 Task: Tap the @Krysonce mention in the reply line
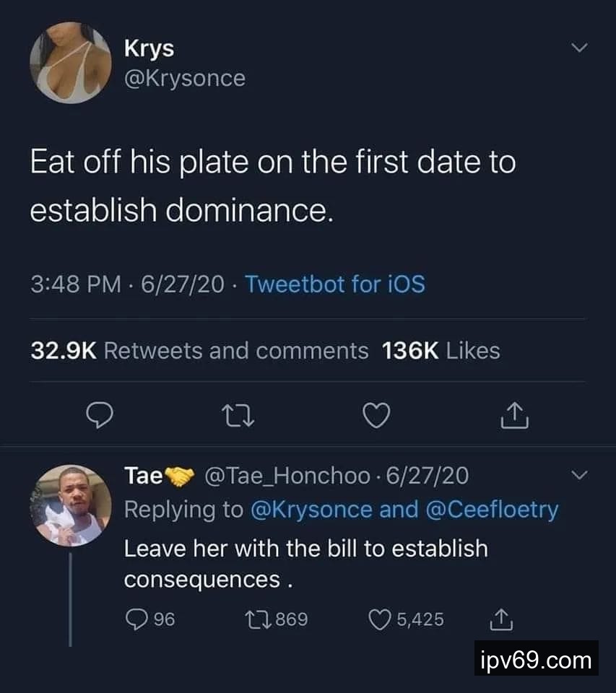click(x=311, y=510)
